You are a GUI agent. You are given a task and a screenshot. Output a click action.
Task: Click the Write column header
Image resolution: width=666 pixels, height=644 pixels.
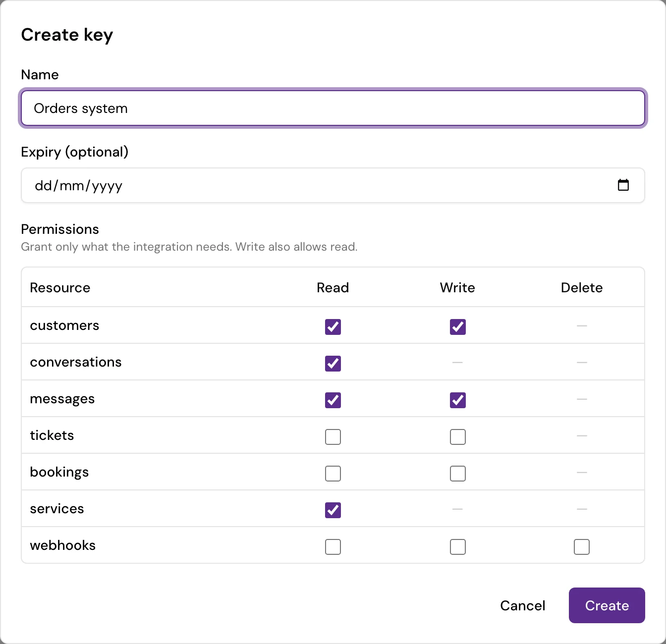point(457,288)
